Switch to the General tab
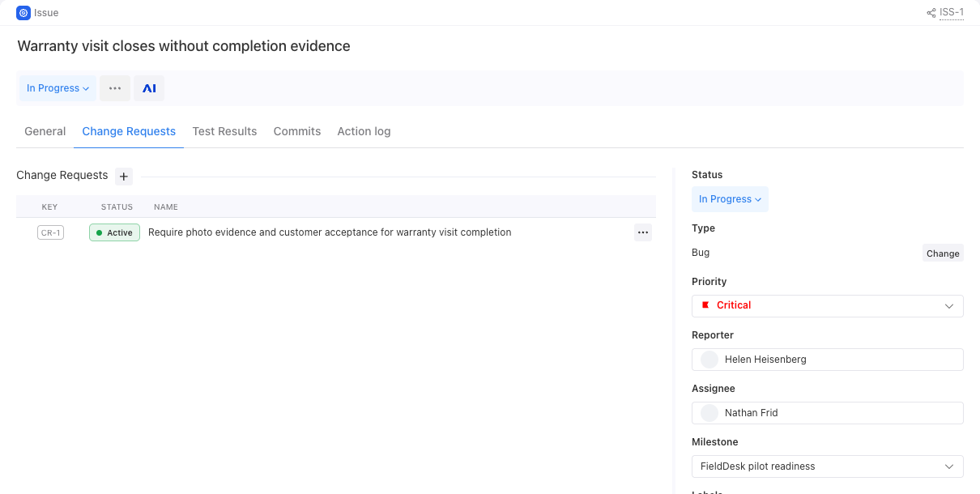 45,131
